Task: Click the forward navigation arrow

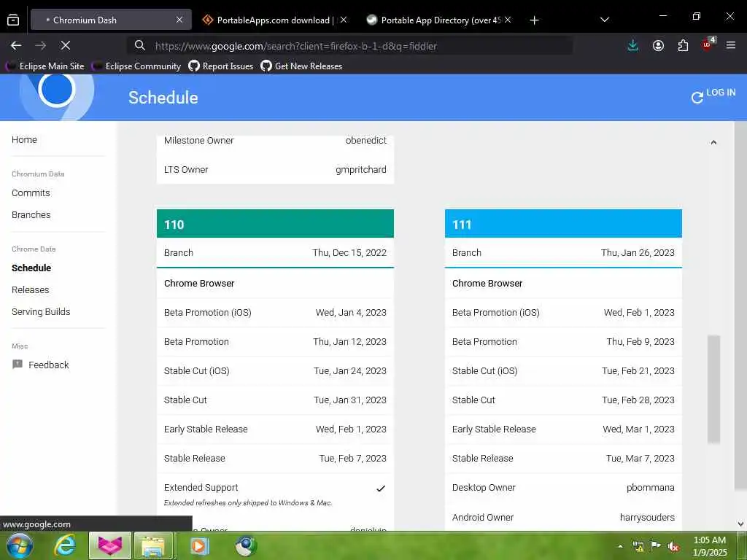Action: 41,46
